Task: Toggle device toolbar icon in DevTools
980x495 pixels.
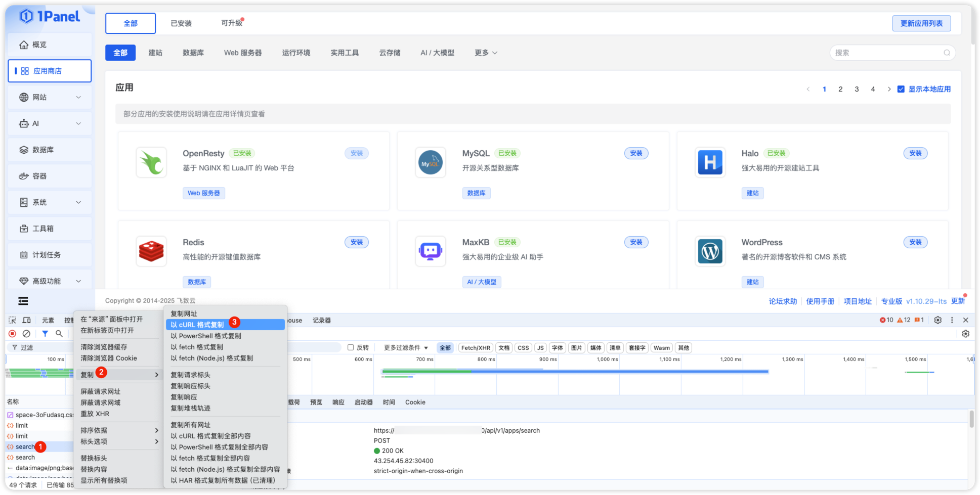Action: click(x=27, y=320)
